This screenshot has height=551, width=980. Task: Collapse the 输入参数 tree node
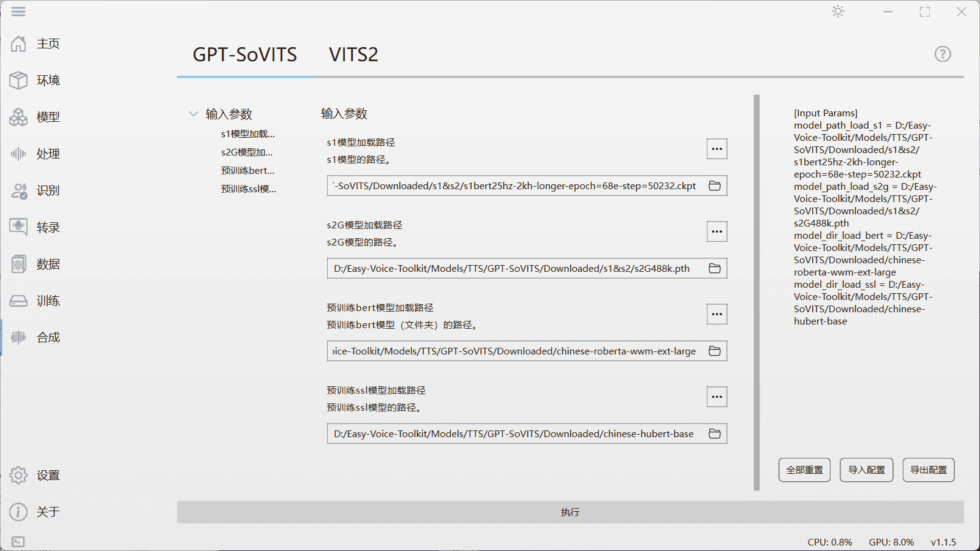coord(194,114)
